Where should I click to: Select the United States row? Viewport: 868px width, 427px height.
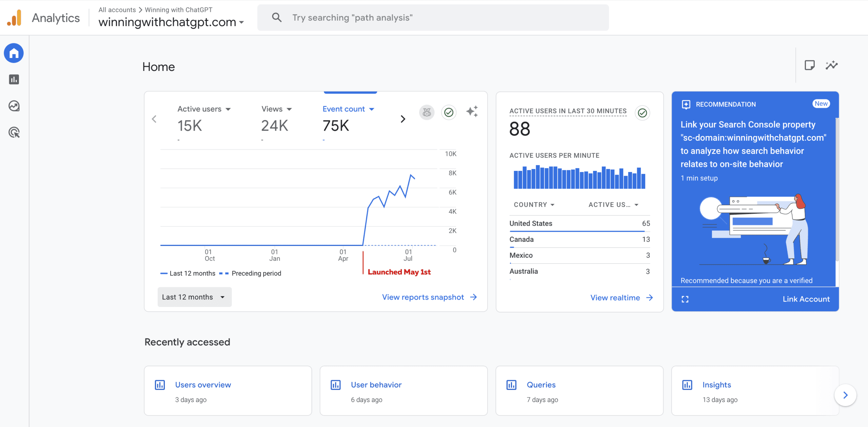pos(579,224)
